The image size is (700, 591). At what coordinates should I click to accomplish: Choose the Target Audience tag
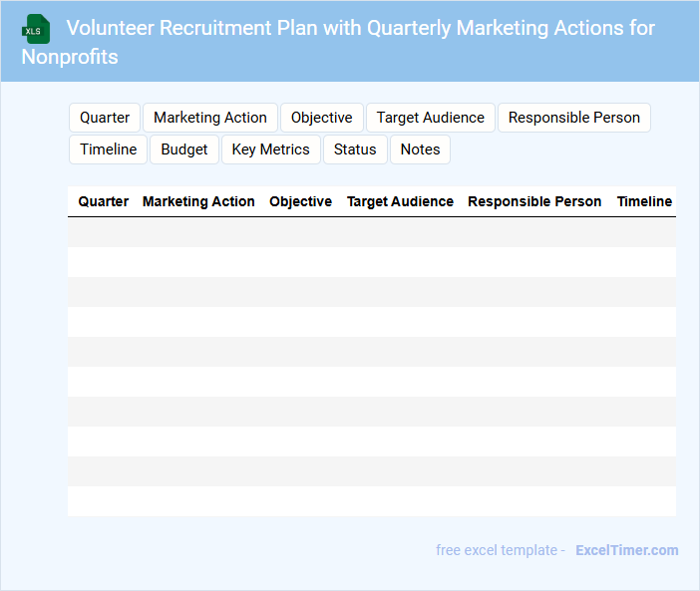click(431, 118)
